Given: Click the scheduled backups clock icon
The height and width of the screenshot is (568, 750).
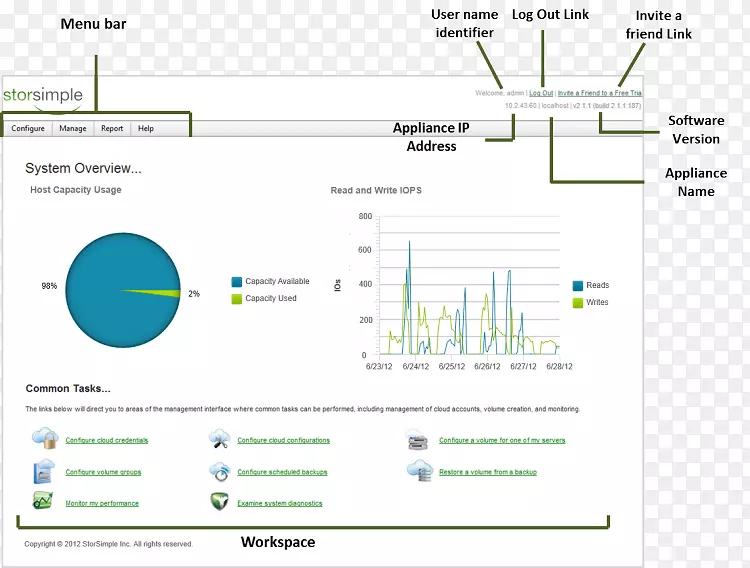Looking at the screenshot, I should (220, 471).
